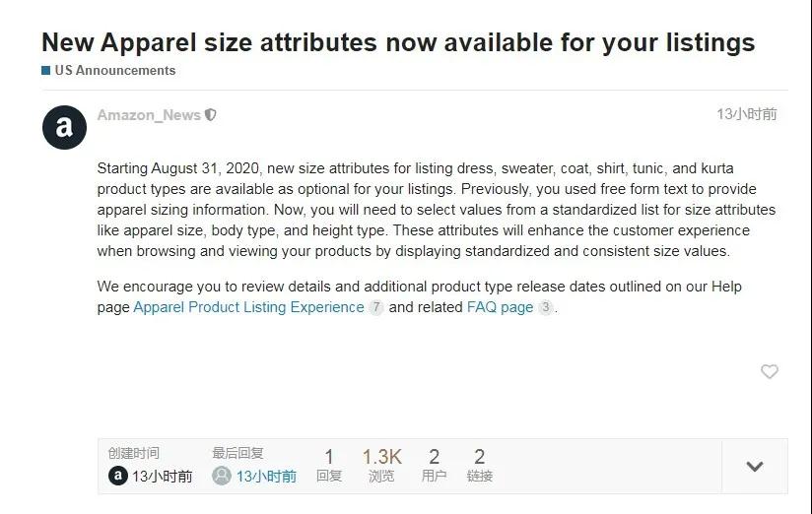Click the blue US Announcements category square
812x514 pixels.
coord(46,70)
